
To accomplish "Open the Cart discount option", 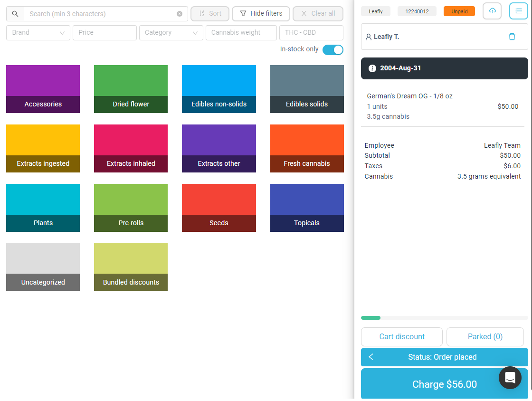I will pos(402,336).
